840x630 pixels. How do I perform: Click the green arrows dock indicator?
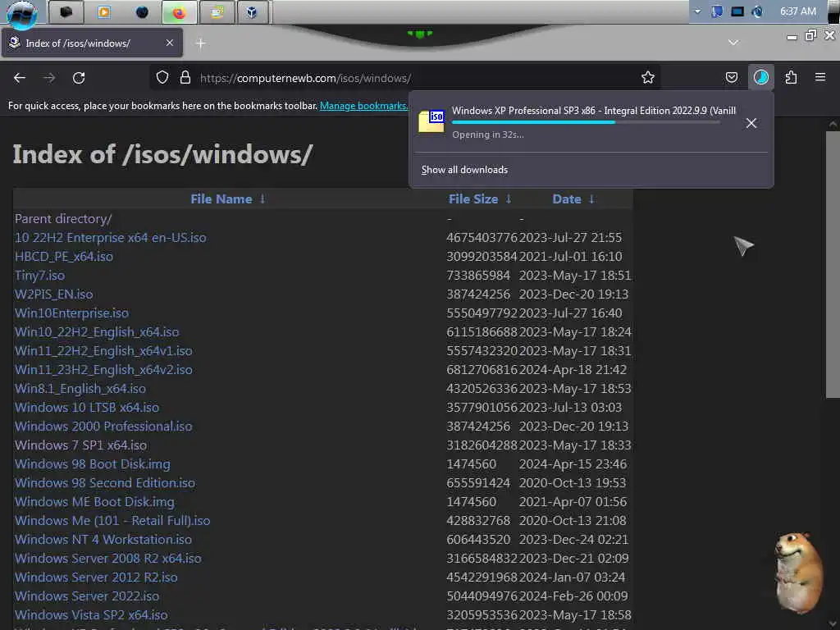tap(419, 34)
